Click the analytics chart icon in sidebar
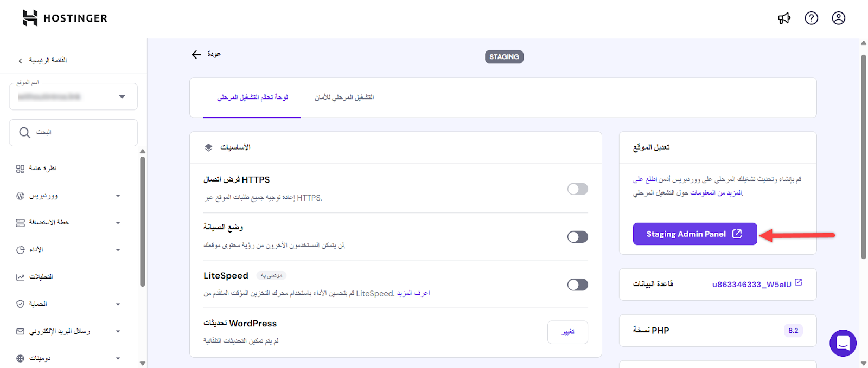The width and height of the screenshot is (868, 368). click(x=21, y=277)
